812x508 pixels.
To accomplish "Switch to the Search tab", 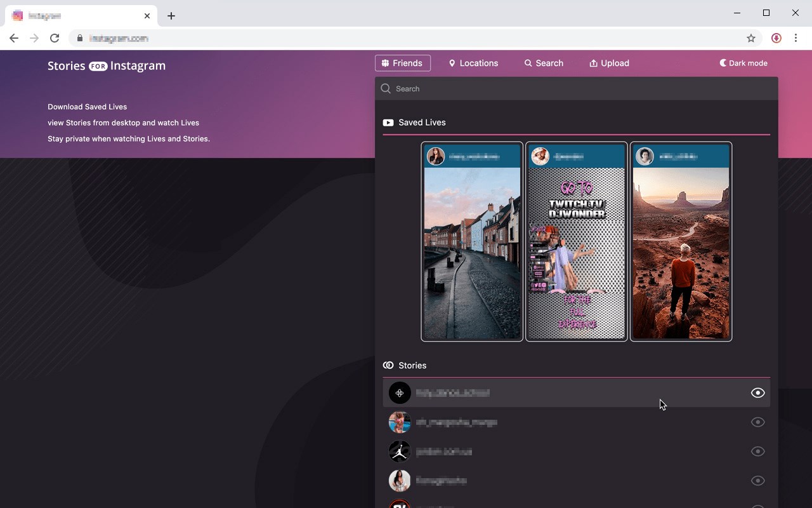I will click(x=544, y=63).
